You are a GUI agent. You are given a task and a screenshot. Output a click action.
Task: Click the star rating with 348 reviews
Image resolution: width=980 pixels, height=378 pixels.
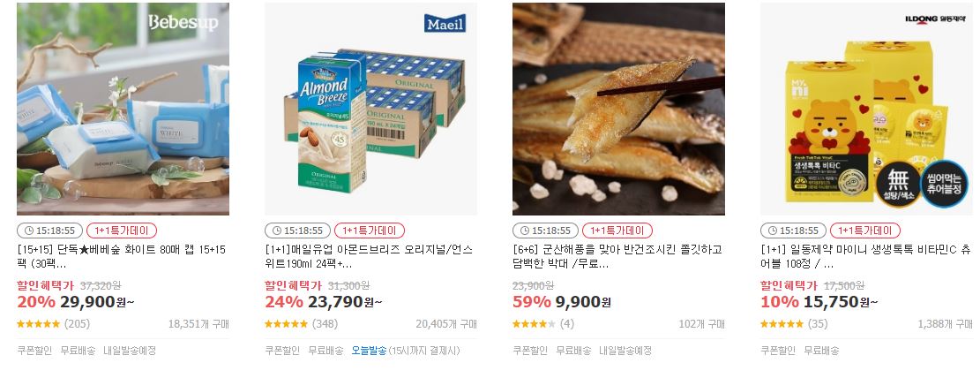point(287,324)
